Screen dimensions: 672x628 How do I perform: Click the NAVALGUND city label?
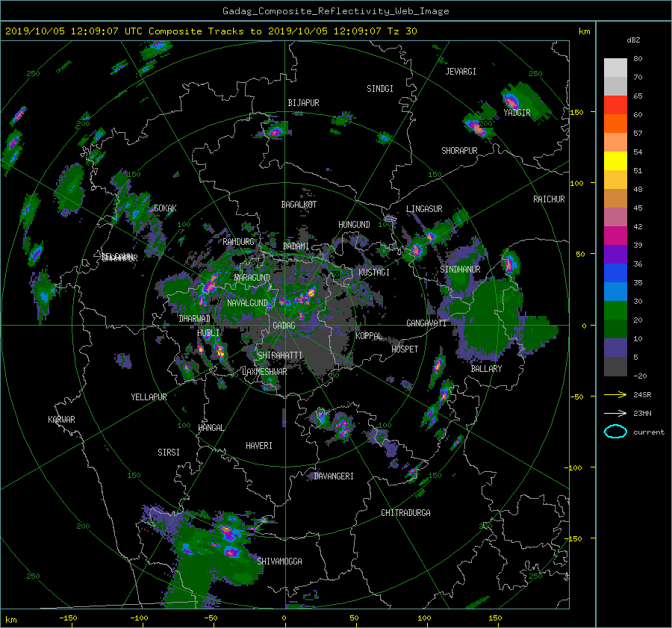tap(247, 303)
